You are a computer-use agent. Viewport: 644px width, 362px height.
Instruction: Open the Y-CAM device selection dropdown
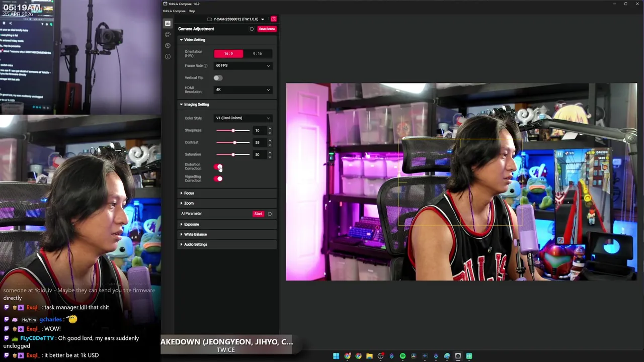[236, 19]
